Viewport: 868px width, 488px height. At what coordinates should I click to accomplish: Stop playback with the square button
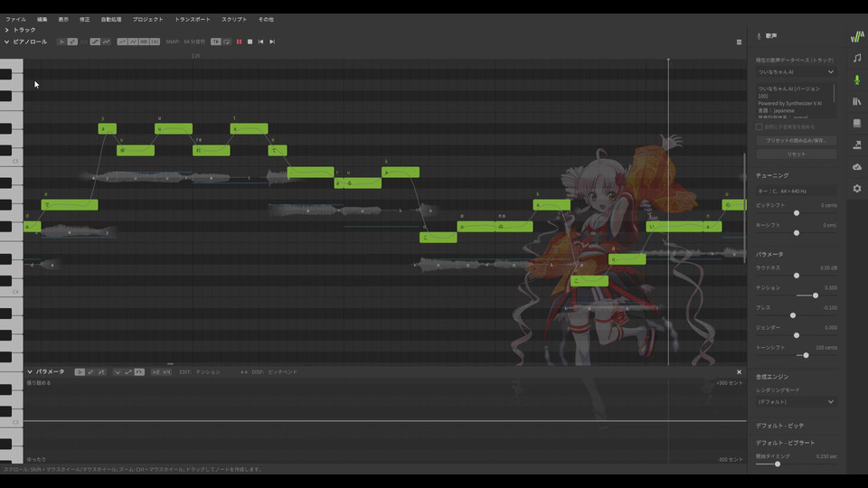pos(250,42)
